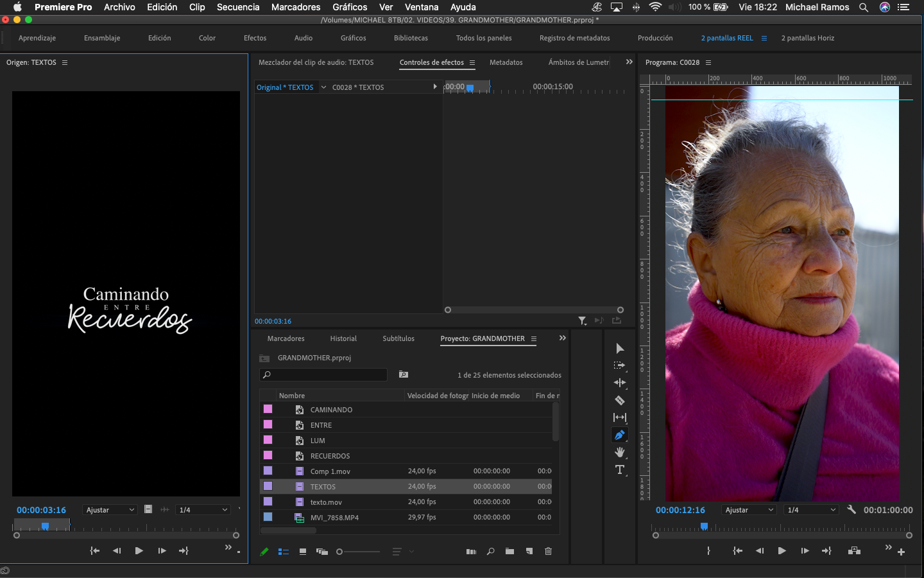Go to Out point in Program monitor

pos(826,550)
